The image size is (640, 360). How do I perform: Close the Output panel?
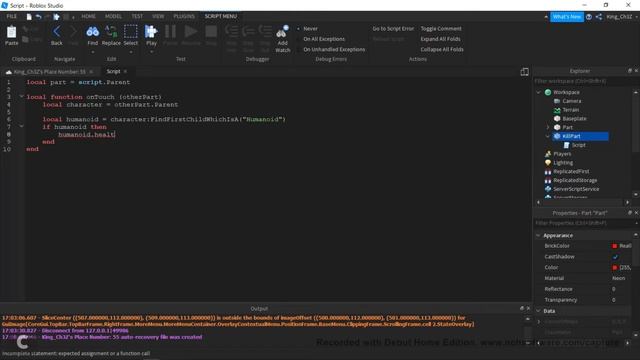click(528, 309)
